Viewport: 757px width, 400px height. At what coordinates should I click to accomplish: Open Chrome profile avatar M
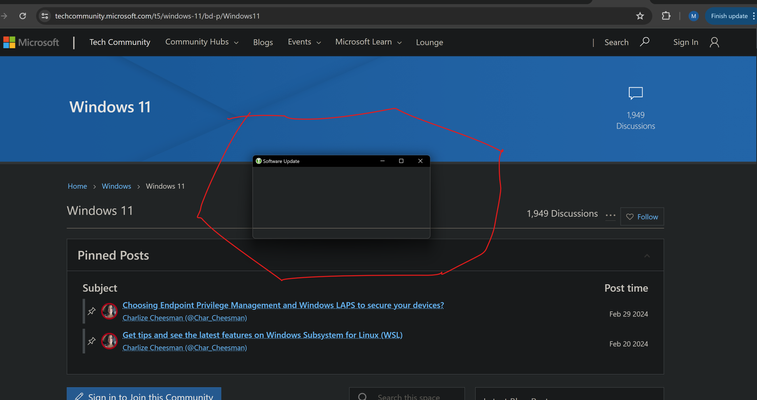(694, 16)
